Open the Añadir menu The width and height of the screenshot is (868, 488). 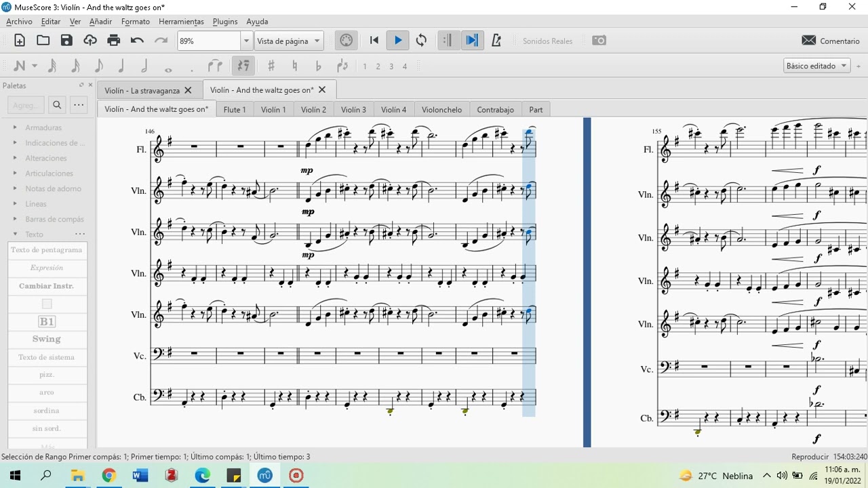pos(101,22)
